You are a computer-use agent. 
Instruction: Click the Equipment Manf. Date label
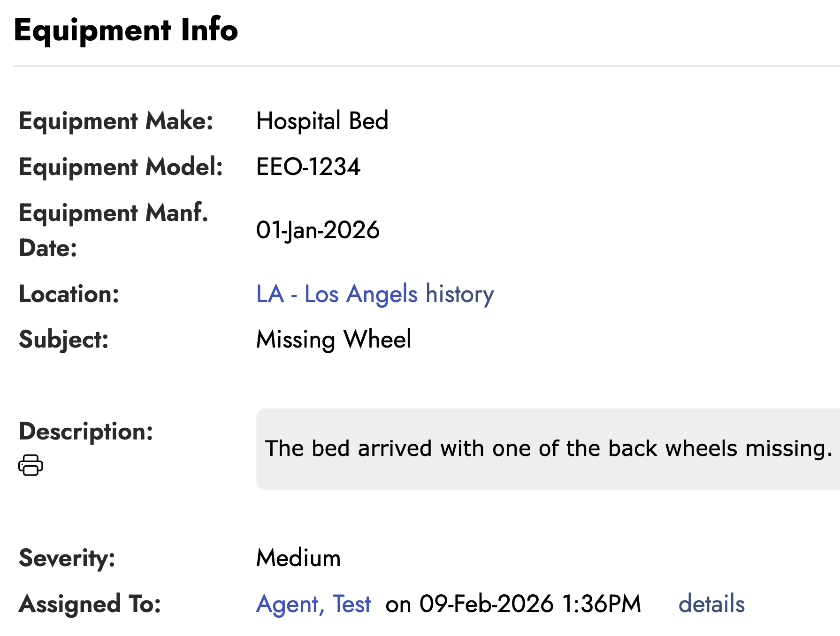[113, 230]
